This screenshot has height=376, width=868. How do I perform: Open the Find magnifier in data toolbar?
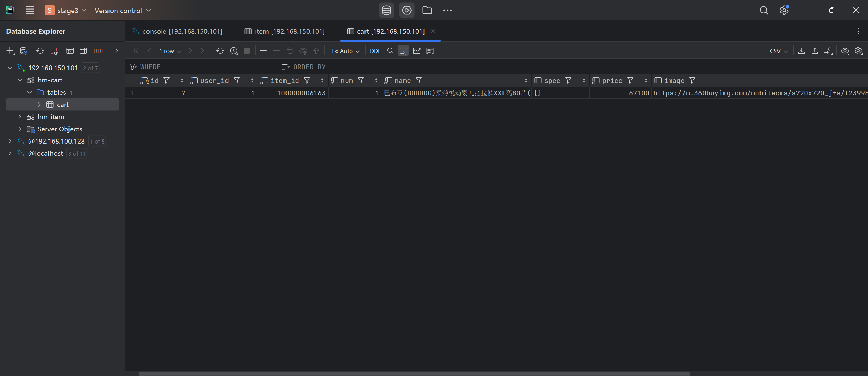pos(390,51)
